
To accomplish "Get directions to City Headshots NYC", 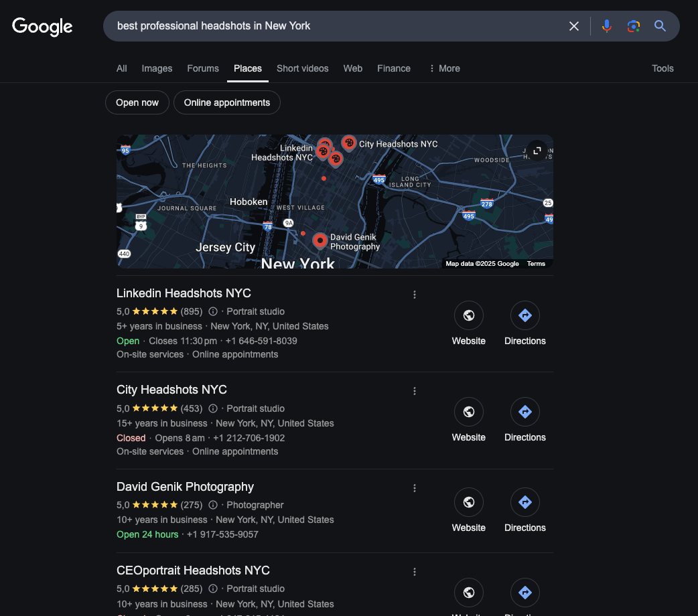I will [x=525, y=412].
